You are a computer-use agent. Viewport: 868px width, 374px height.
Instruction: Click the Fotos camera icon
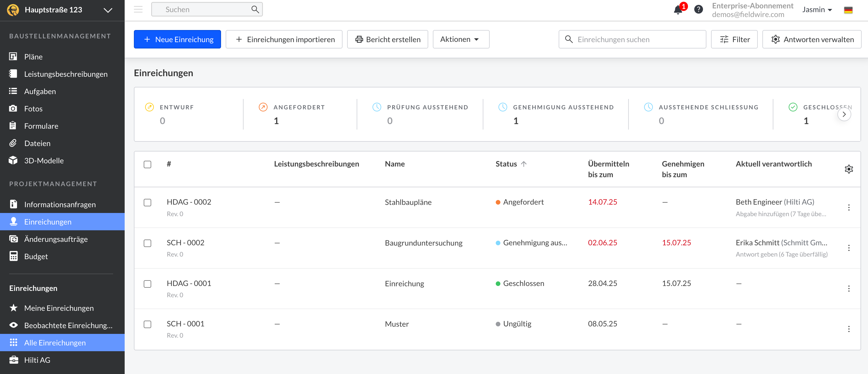tap(13, 109)
